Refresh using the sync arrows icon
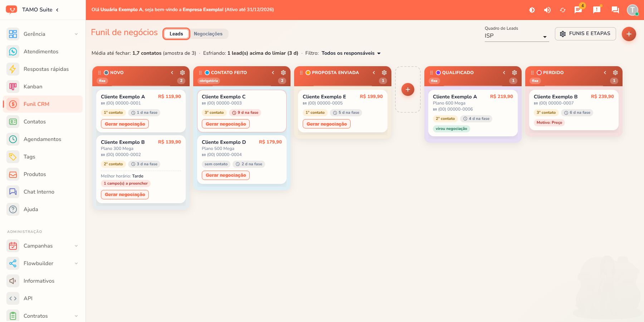 pyautogui.click(x=563, y=10)
